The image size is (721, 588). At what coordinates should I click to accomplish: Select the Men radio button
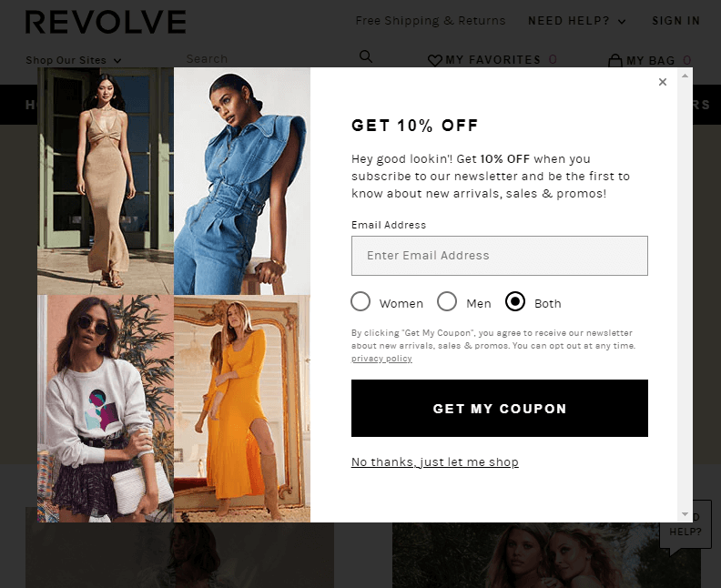click(x=447, y=301)
